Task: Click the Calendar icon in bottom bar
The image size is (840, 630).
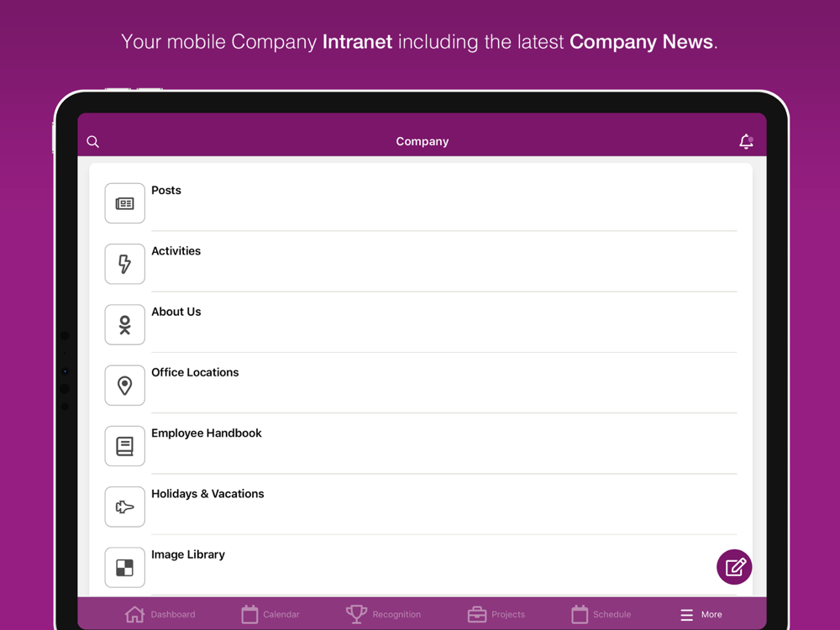Action: coord(249,615)
